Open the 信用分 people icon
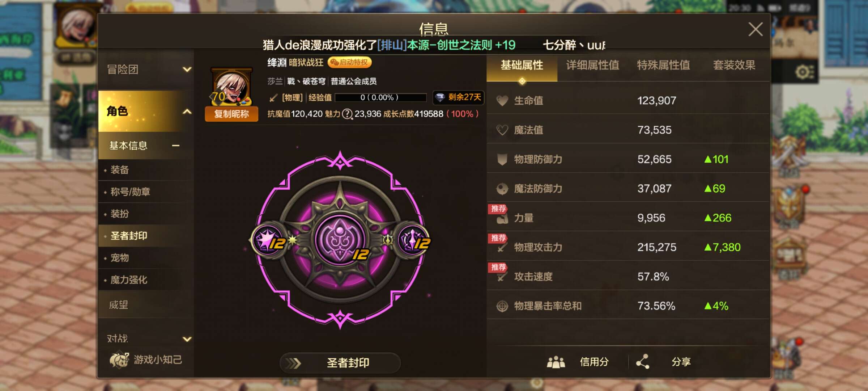The width and height of the screenshot is (868, 391). (x=556, y=362)
